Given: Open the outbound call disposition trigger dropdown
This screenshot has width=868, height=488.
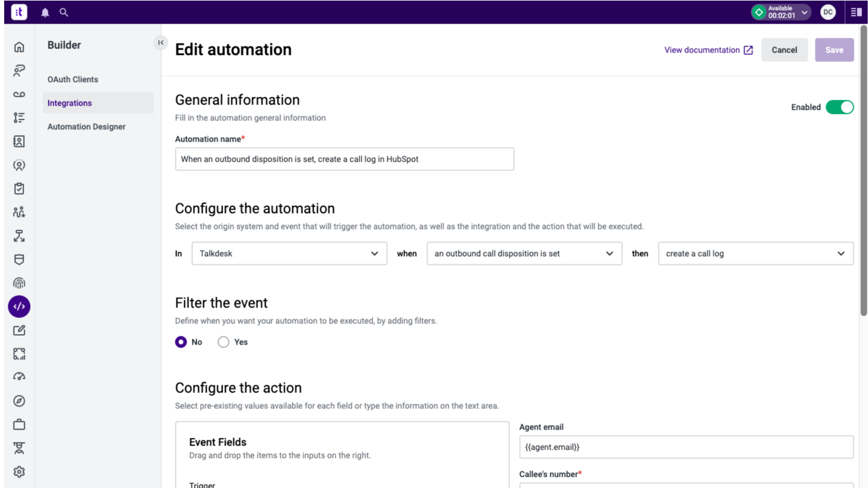Looking at the screenshot, I should click(x=524, y=254).
